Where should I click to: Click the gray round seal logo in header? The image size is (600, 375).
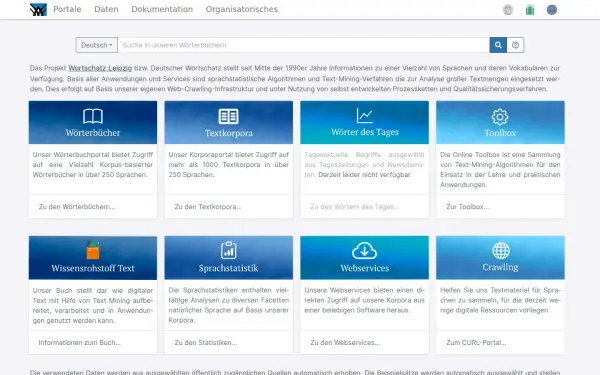click(508, 10)
